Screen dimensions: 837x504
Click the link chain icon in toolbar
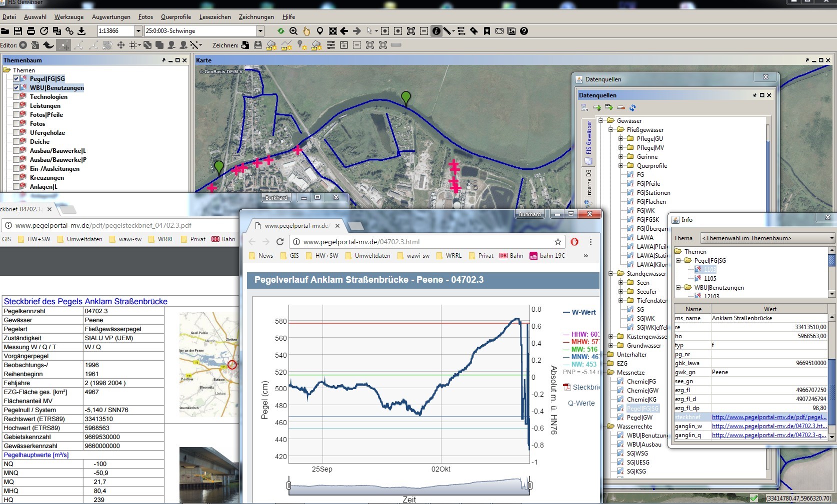click(x=69, y=31)
